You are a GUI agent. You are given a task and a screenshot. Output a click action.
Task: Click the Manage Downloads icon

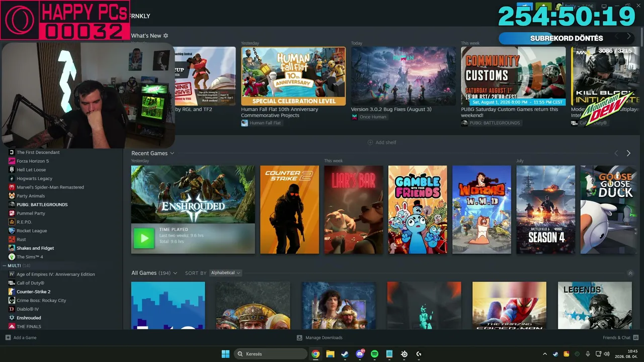pyautogui.click(x=299, y=337)
